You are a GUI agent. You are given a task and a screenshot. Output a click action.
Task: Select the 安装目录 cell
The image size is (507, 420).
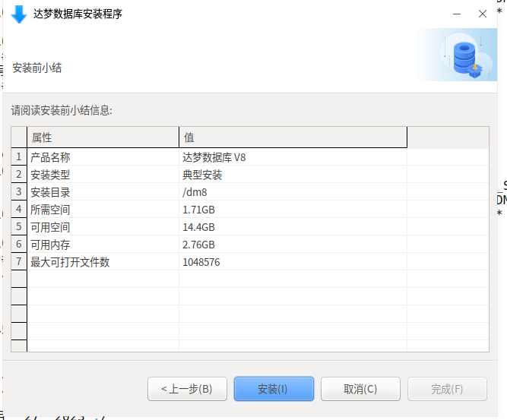tap(103, 192)
